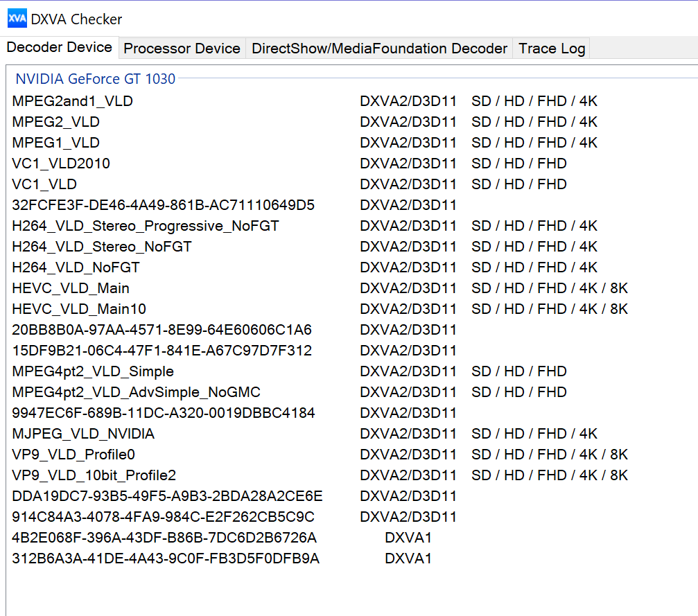Viewport: 698px width, 616px height.
Task: Select the HEVC_VLD_Main row
Action: tap(351, 288)
